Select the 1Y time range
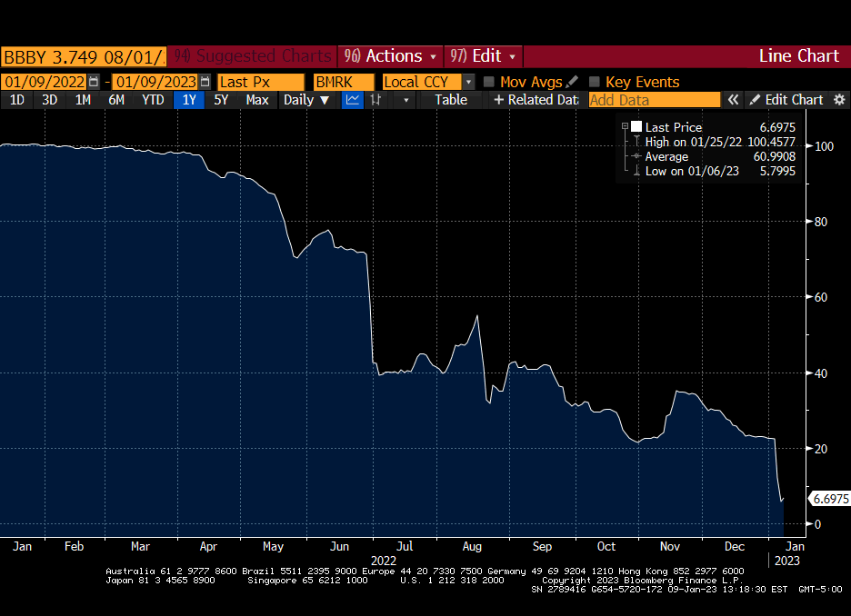851x616 pixels. click(x=189, y=100)
